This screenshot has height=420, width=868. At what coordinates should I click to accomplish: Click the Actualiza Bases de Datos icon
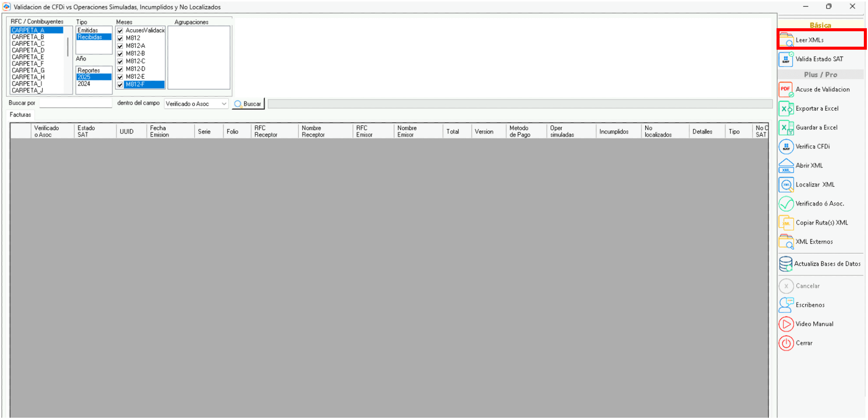point(786,264)
